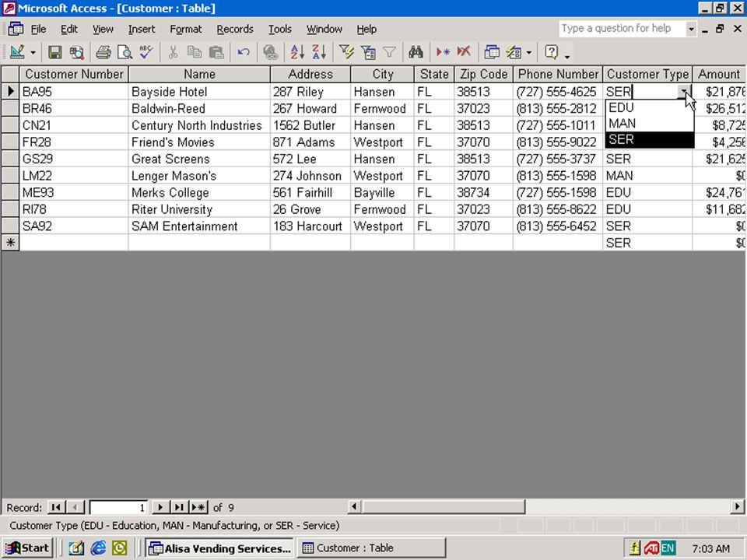The width and height of the screenshot is (747, 560).
Task: Click the horizontal scrollbar thumb
Action: [x=443, y=506]
